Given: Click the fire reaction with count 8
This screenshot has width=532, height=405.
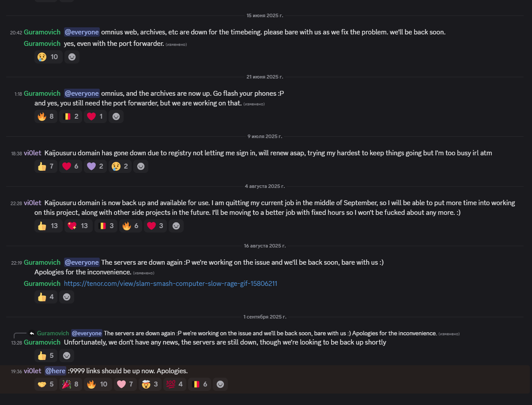Looking at the screenshot, I should (x=46, y=116).
